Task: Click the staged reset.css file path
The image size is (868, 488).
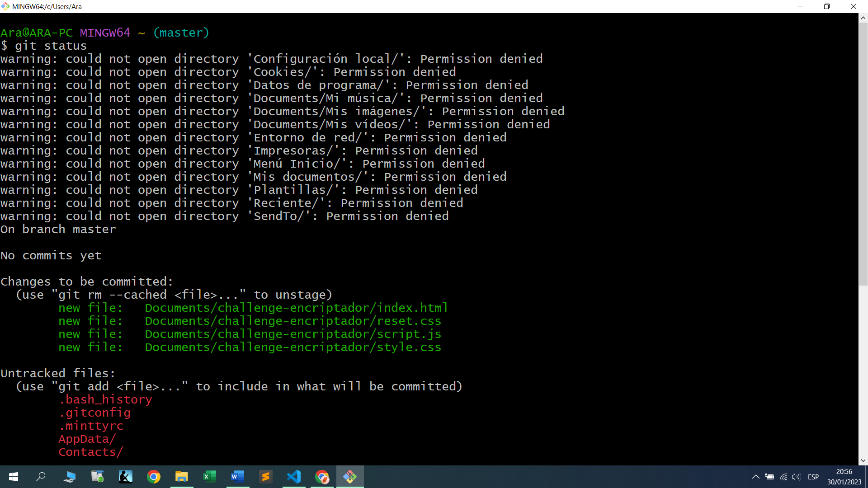Action: pos(293,321)
